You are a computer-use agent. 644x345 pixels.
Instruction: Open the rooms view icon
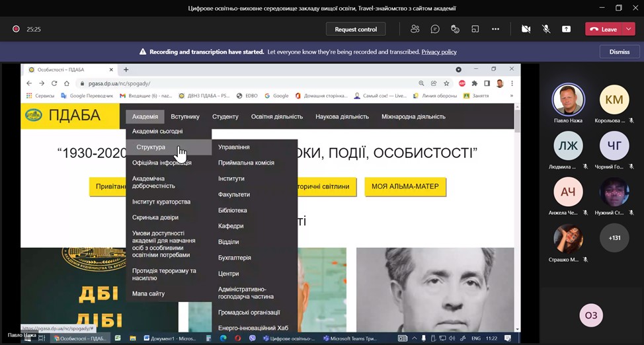pyautogui.click(x=475, y=29)
